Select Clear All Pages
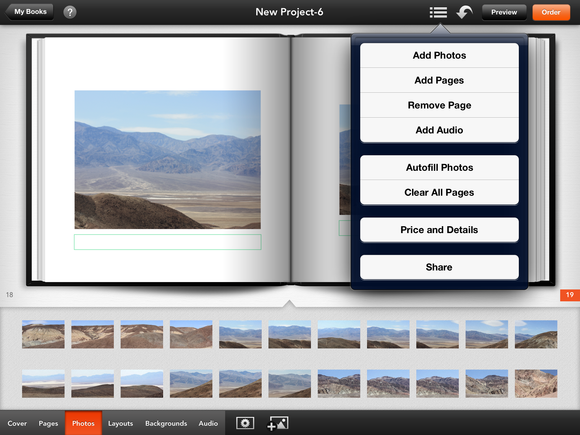This screenshot has height=435, width=580. (439, 192)
